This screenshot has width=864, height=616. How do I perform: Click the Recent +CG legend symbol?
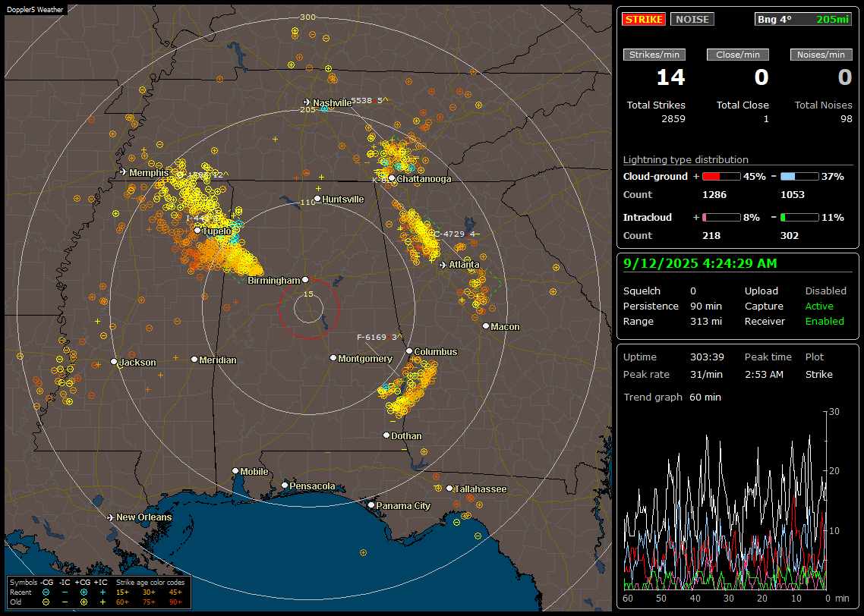pyautogui.click(x=84, y=592)
